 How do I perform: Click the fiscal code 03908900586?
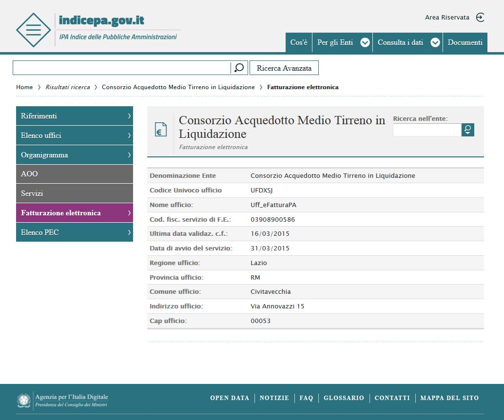point(273,219)
